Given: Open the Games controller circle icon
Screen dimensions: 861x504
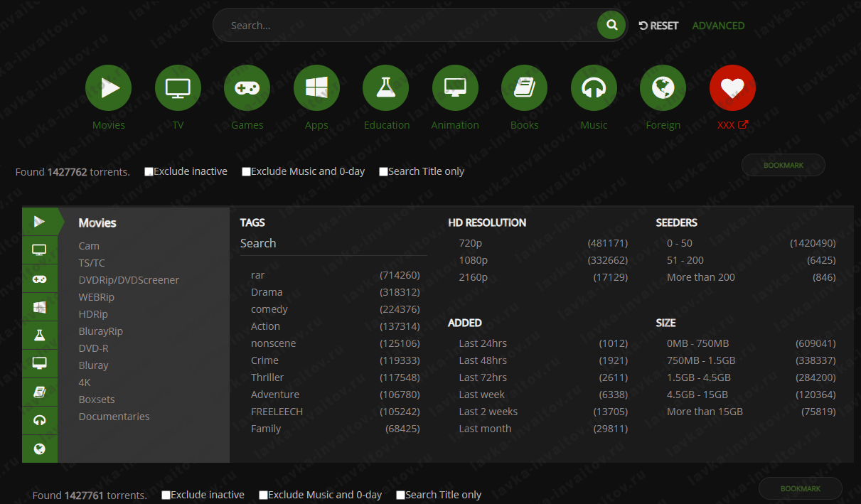Looking at the screenshot, I should pyautogui.click(x=247, y=88).
